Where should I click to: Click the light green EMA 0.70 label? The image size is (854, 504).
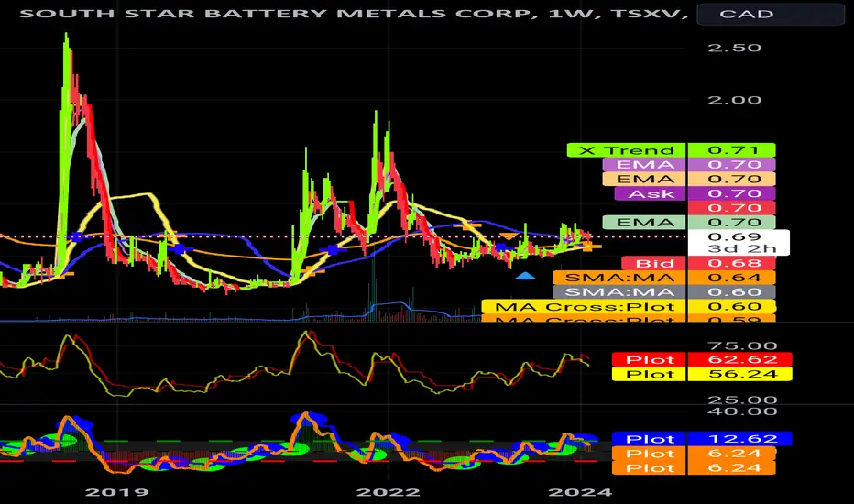pos(689,223)
